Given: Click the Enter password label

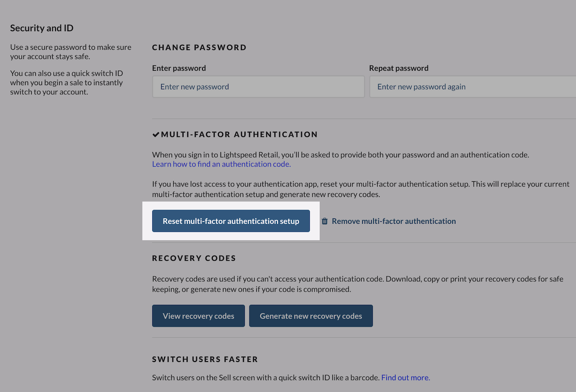Looking at the screenshot, I should pos(179,68).
